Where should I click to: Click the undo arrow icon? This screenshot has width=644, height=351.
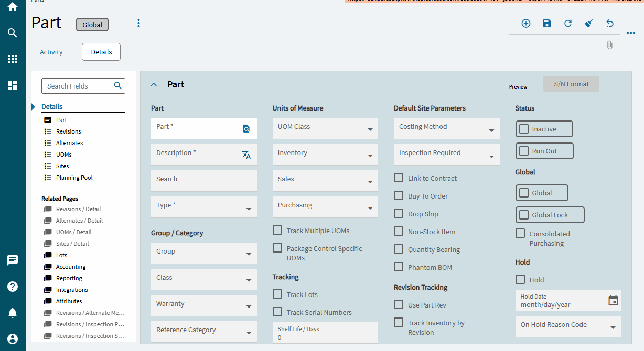pyautogui.click(x=609, y=24)
